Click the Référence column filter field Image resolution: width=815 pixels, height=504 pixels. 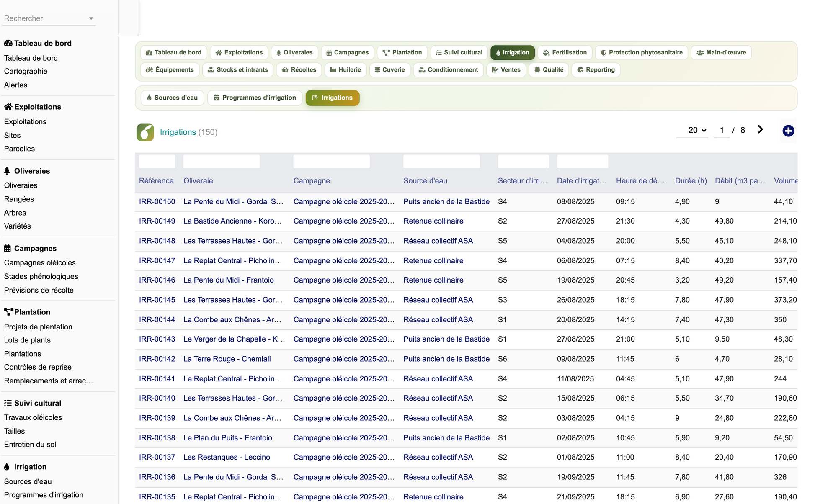[x=157, y=162]
